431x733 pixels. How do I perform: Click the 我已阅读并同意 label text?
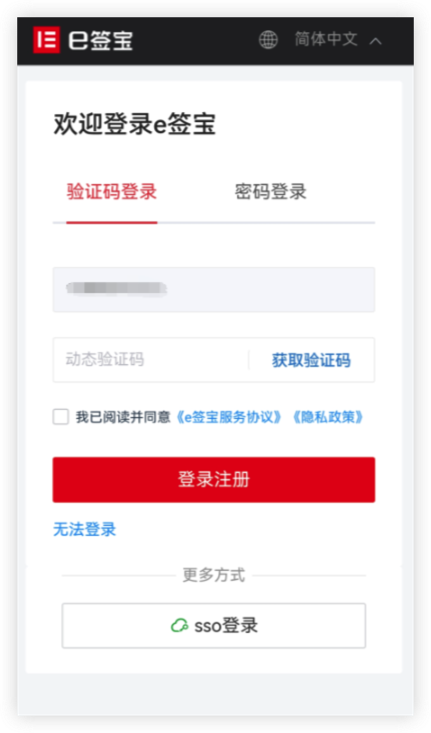[x=123, y=417]
